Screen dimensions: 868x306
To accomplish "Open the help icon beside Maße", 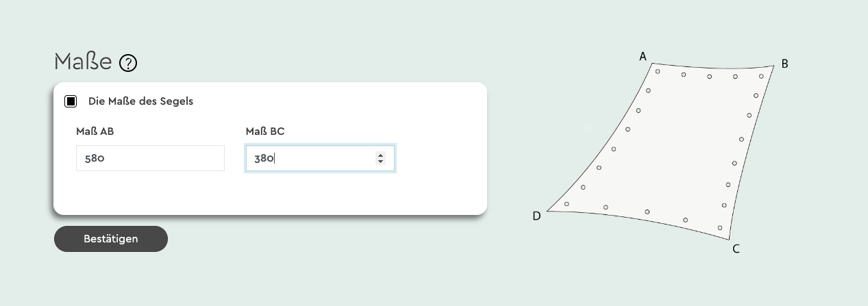I will 128,63.
